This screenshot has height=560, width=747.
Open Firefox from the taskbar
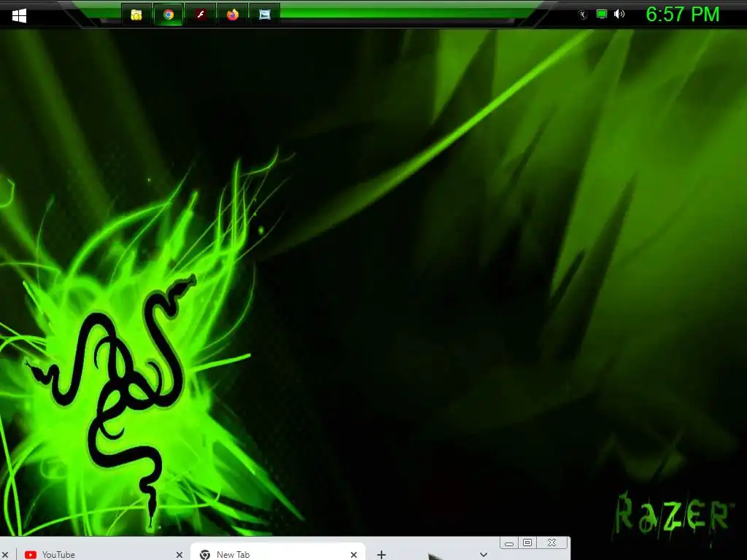(233, 15)
